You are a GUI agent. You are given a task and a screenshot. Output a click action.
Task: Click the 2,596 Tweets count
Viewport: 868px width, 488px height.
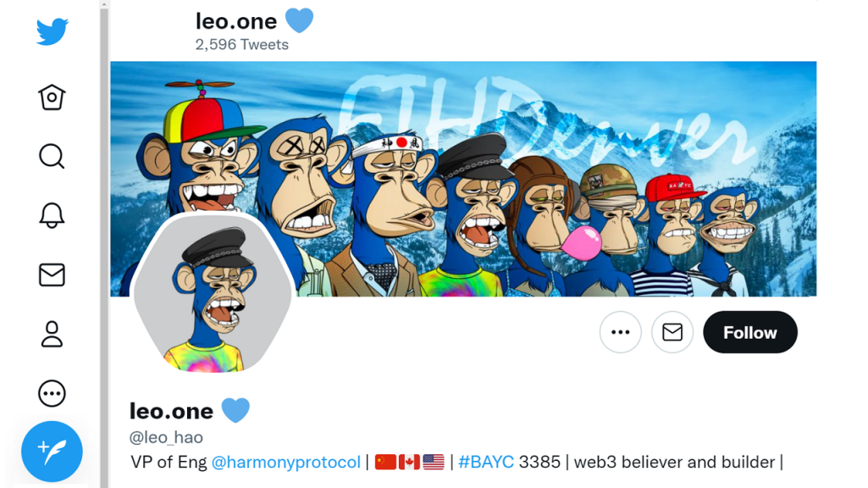click(x=242, y=44)
